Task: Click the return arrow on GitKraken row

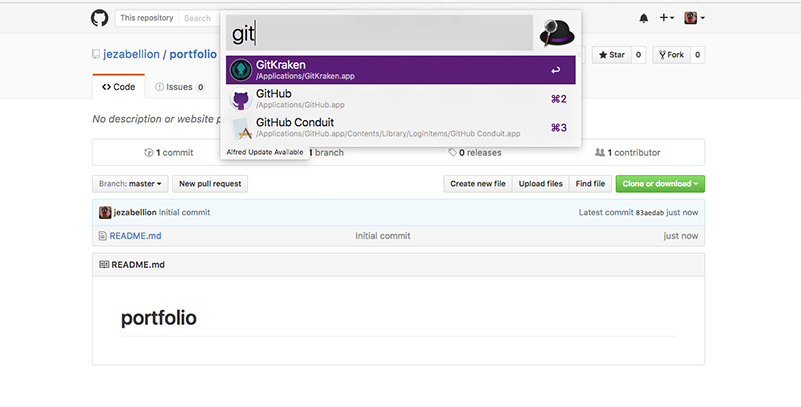Action: (555, 70)
